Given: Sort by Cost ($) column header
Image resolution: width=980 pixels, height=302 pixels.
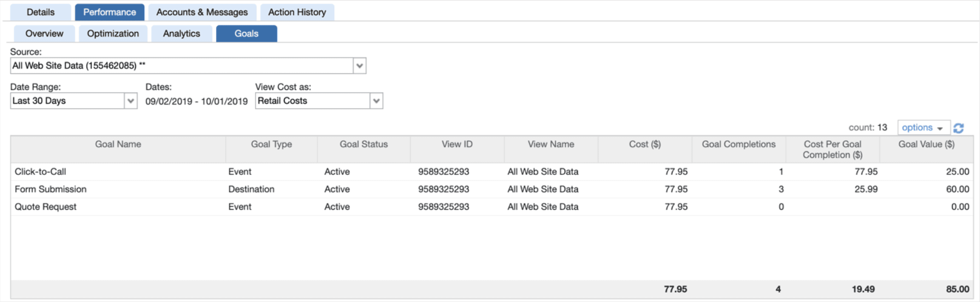Looking at the screenshot, I should tap(645, 149).
